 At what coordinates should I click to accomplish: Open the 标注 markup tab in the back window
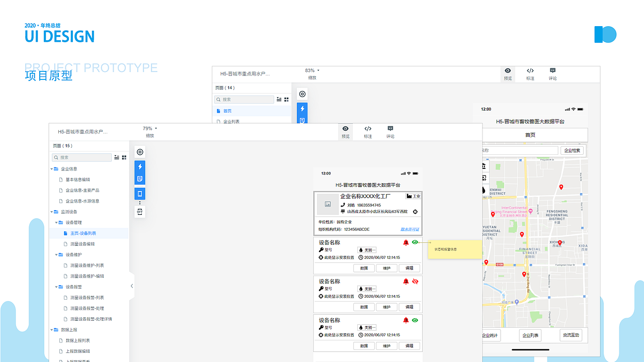coord(530,74)
